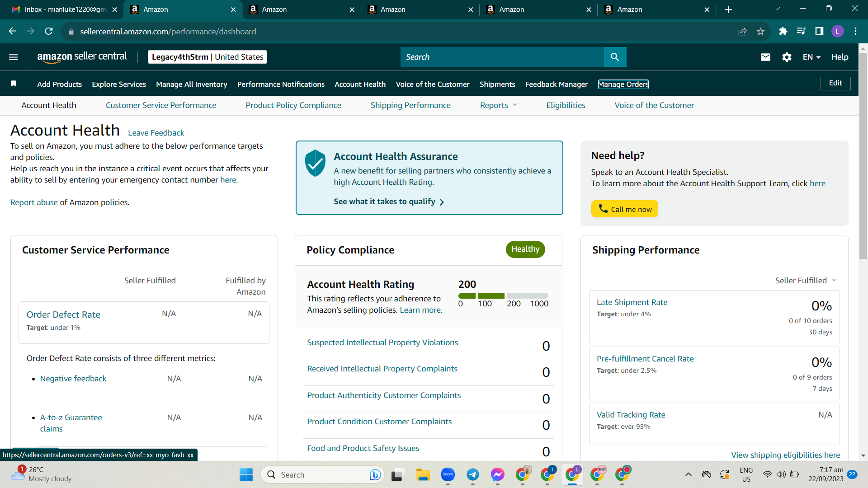Switch to the Customer Service Performance tab
This screenshot has width=868, height=488.
161,105
